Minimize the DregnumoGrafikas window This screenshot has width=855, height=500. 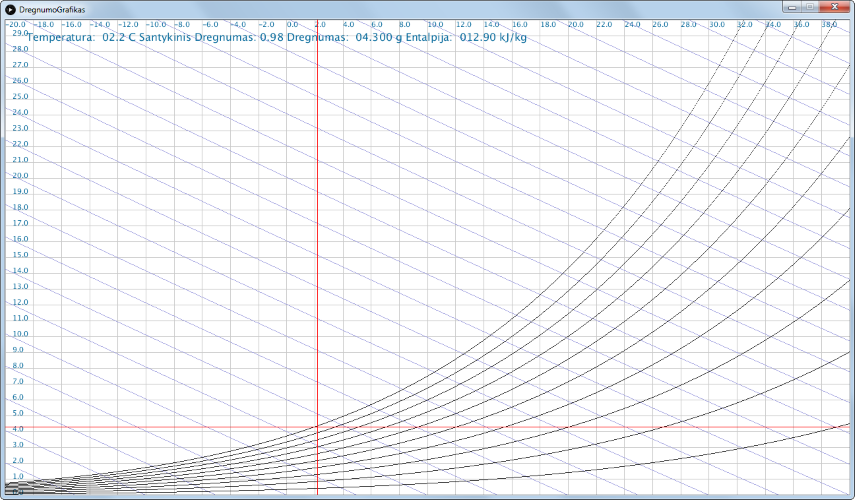pos(791,7)
